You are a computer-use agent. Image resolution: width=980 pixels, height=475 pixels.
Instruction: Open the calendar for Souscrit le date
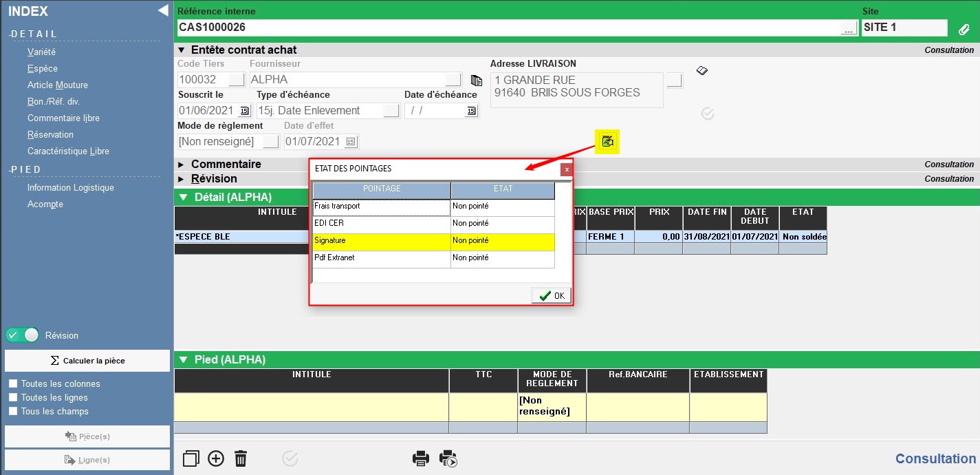(244, 111)
